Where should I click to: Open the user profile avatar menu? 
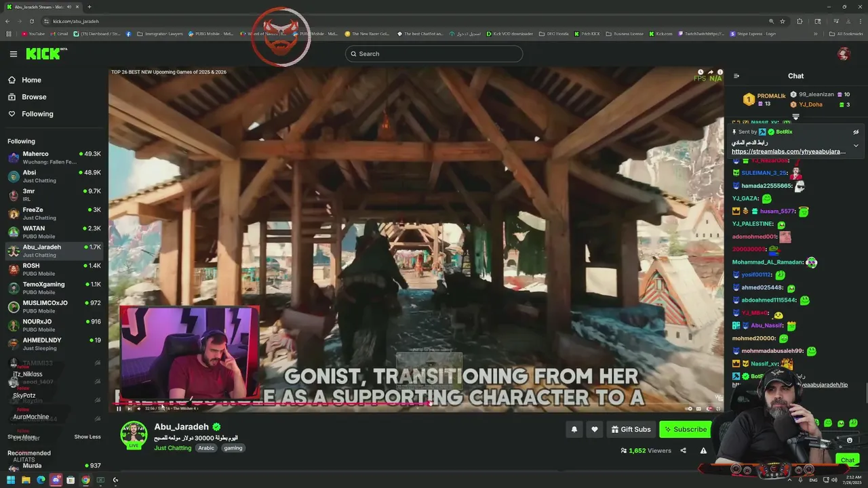point(844,54)
